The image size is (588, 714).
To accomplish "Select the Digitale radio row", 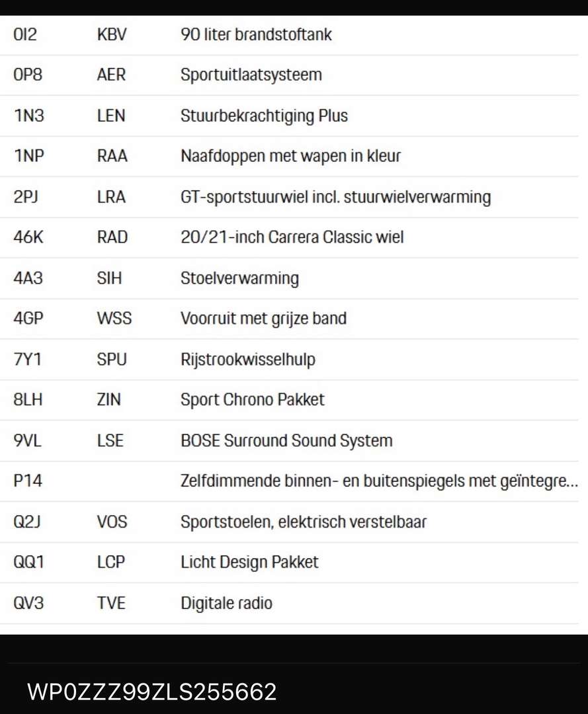I will 226,603.
